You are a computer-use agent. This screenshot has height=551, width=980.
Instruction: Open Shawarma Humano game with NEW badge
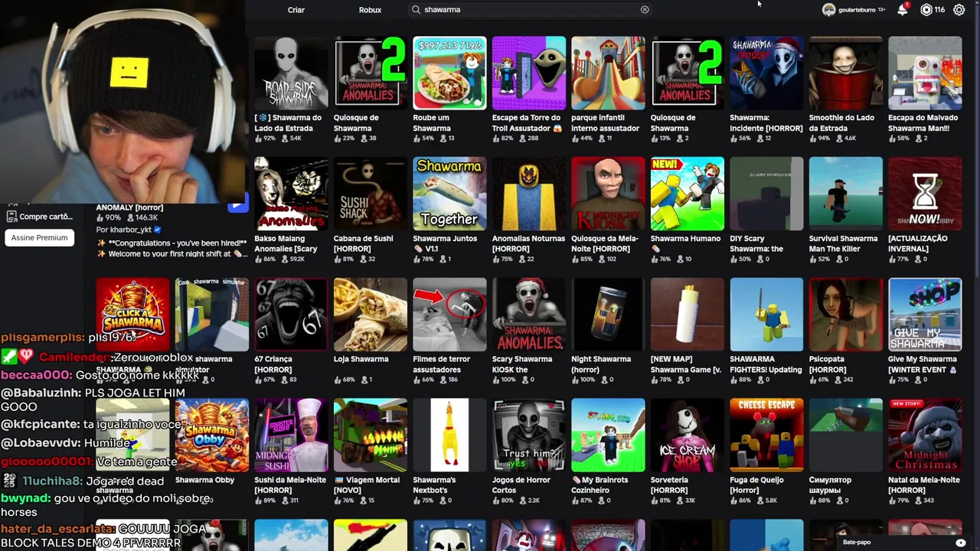[688, 194]
